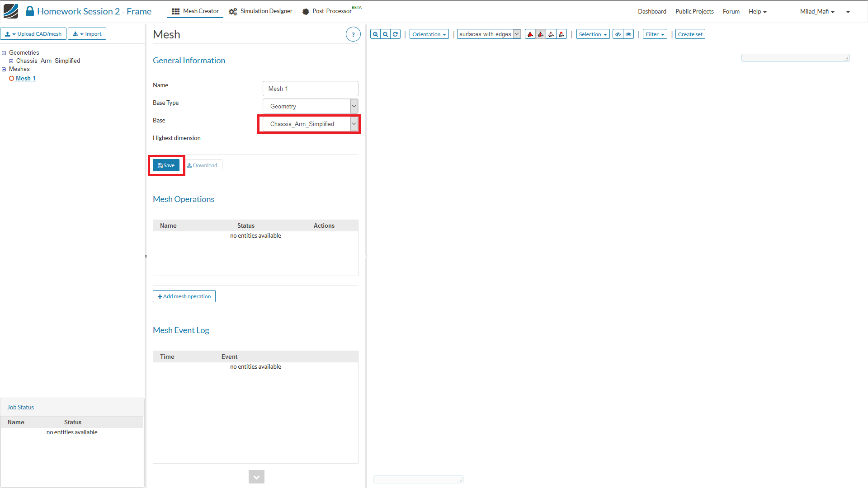Open the Base Type dropdown

pyautogui.click(x=310, y=106)
